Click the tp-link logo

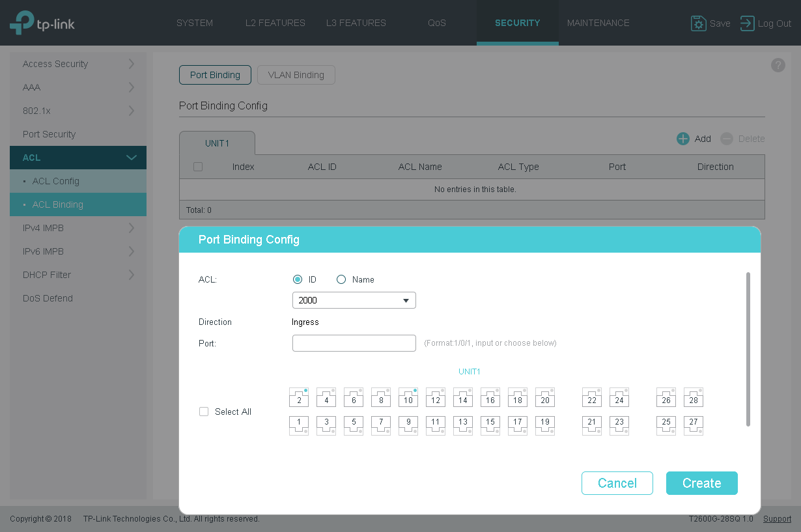(42, 23)
